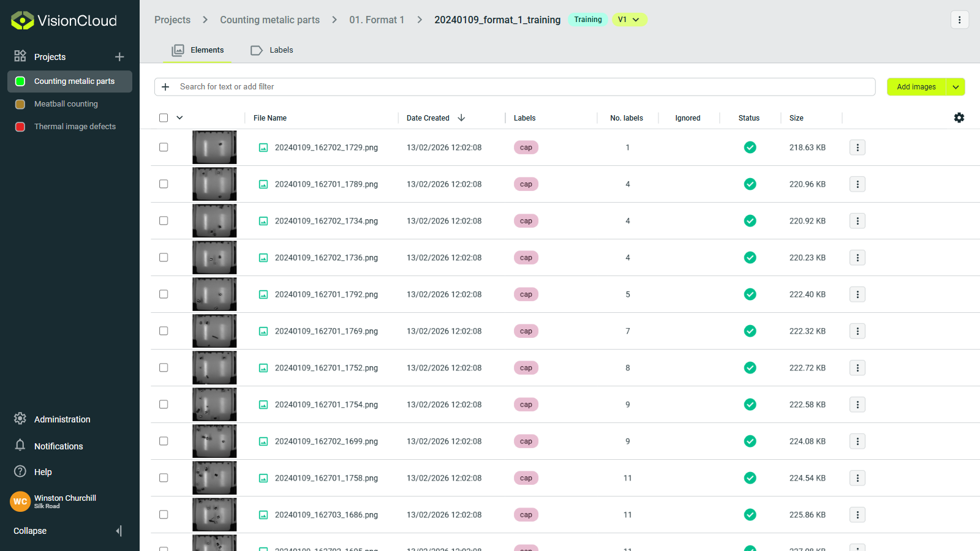Click the Administration gear icon
Screen dimensions: 980x551
tap(20, 419)
